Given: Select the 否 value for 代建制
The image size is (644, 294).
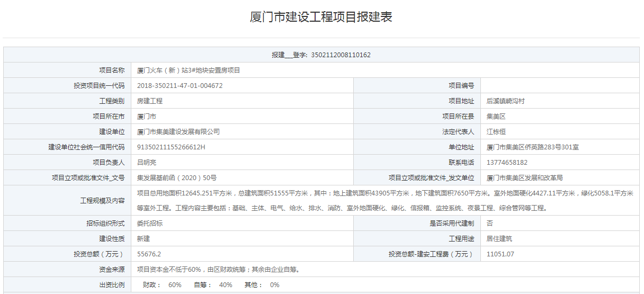Looking at the screenshot, I should pos(490,224).
